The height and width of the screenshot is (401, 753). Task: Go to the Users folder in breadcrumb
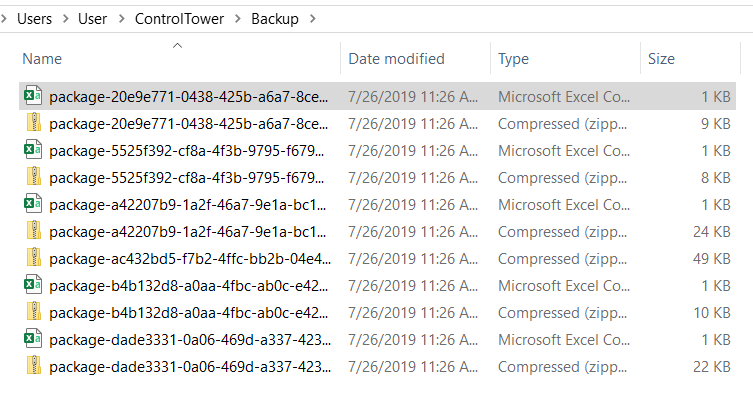34,19
